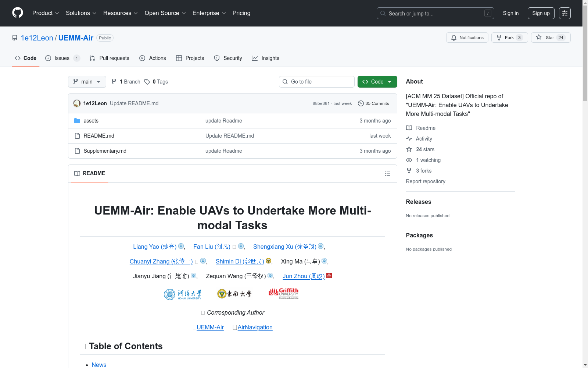This screenshot has height=368, width=588.
Task: Open the Readme link in About
Action: 421,128
